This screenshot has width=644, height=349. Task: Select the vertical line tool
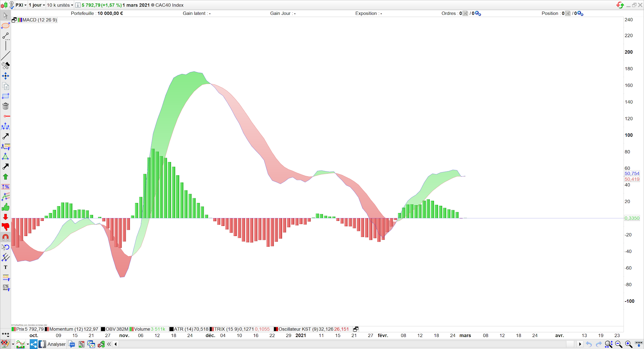(5, 46)
